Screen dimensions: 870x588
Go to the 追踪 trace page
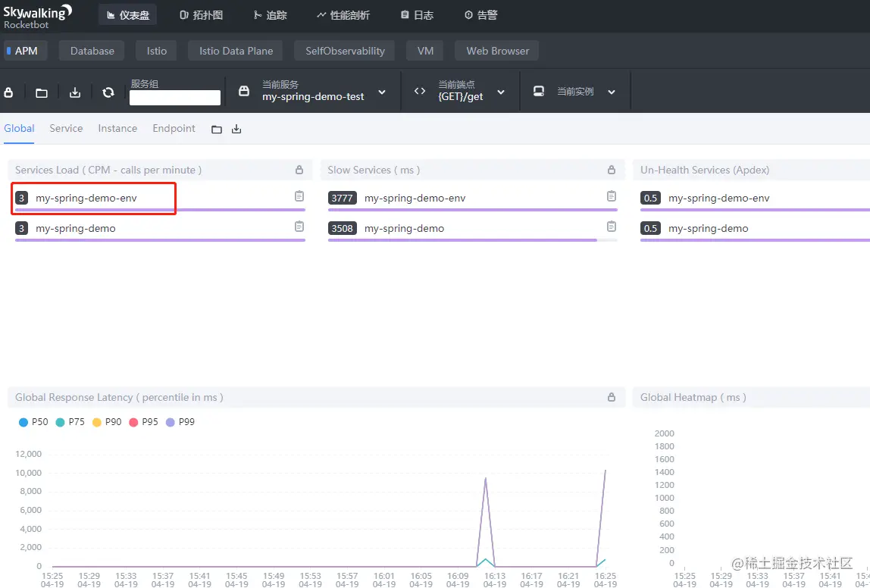click(271, 15)
